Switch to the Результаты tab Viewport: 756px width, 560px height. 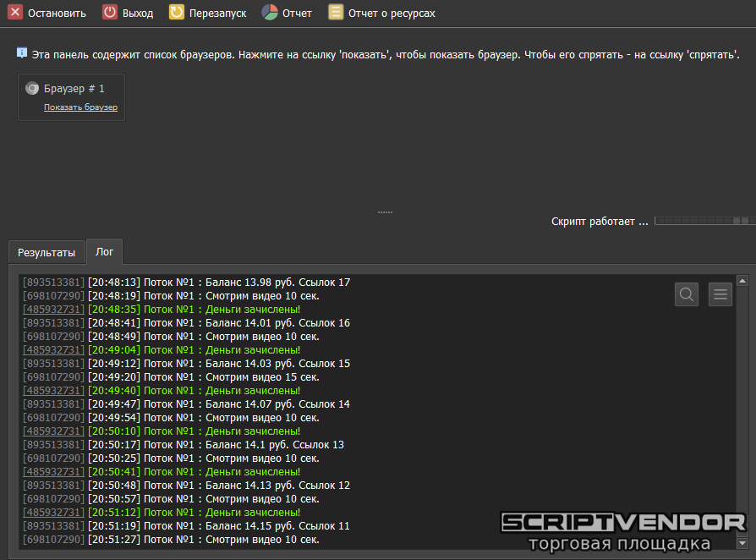(x=47, y=252)
